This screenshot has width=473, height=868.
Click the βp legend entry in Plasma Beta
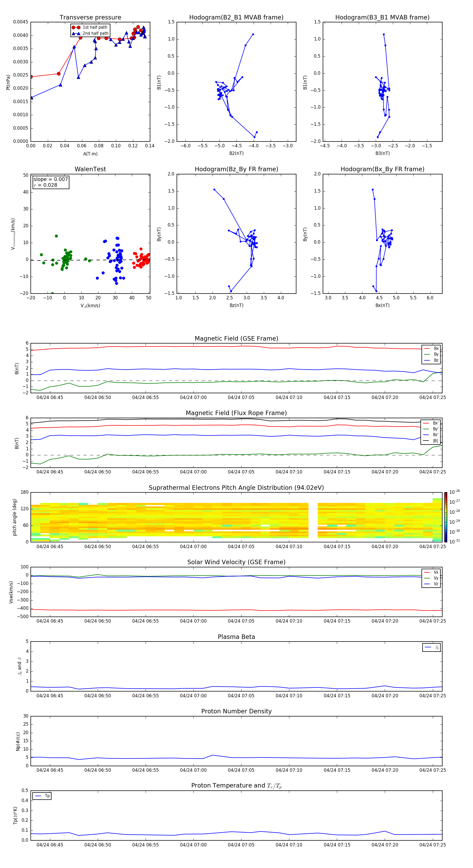(x=431, y=647)
